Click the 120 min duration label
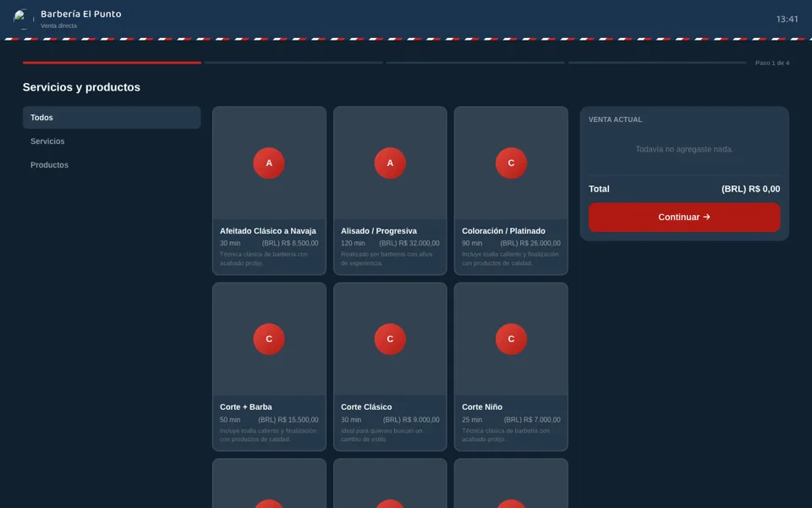Screen dimensions: 812x508 [353, 243]
